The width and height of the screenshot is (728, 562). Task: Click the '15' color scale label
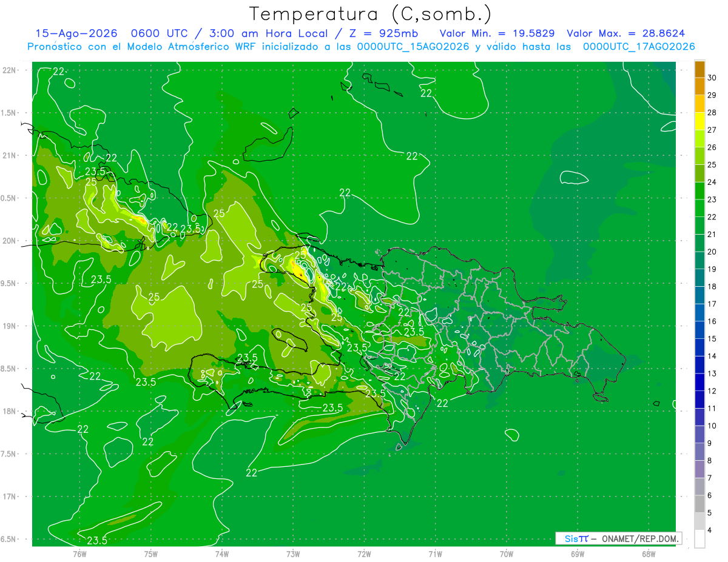[712, 339]
